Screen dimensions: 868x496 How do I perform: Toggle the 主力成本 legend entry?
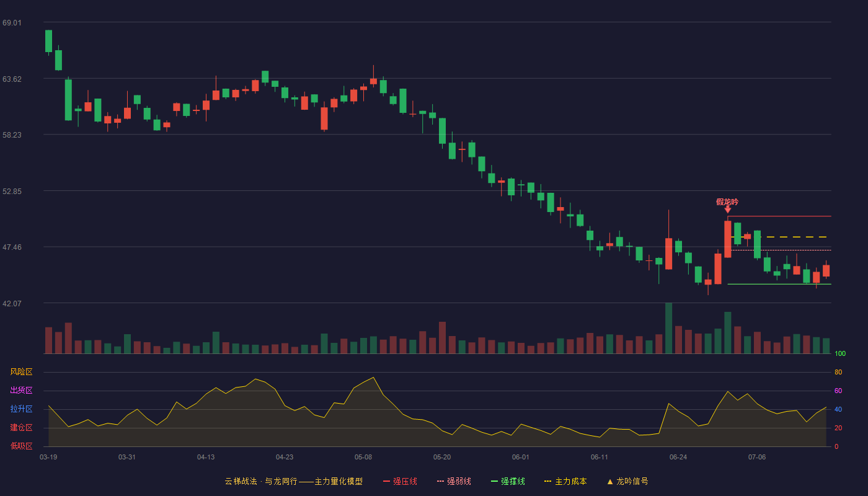(x=565, y=481)
